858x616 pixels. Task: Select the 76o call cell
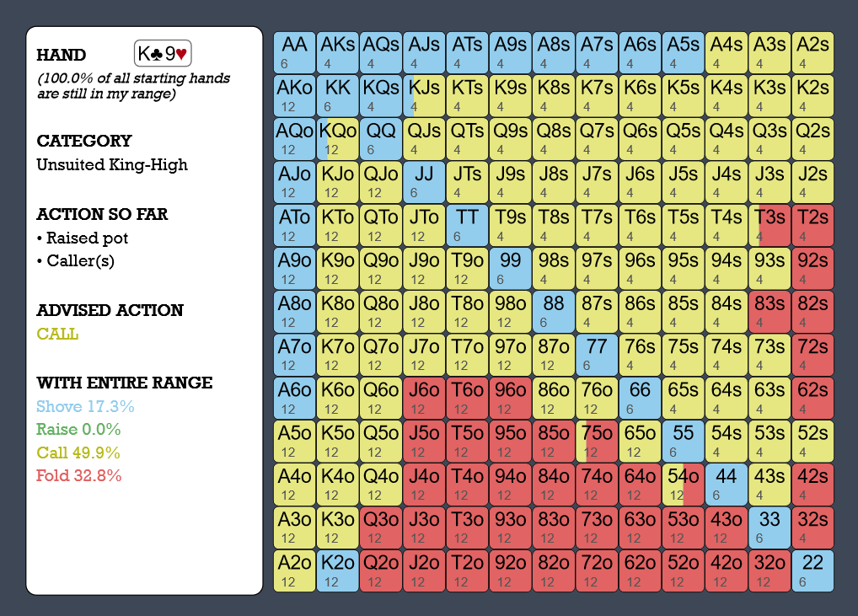point(597,399)
